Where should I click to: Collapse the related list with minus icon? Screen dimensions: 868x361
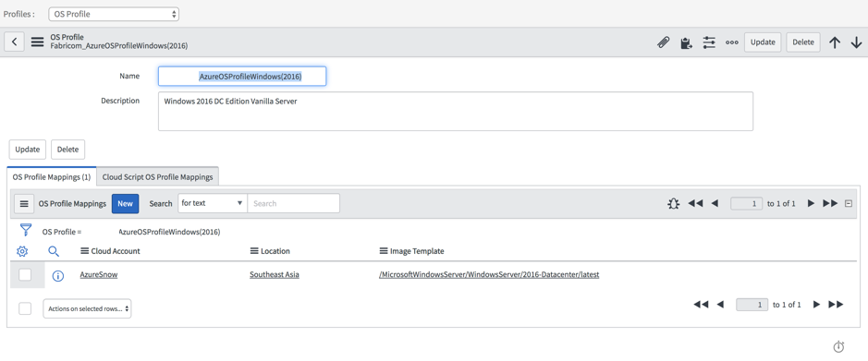point(849,203)
